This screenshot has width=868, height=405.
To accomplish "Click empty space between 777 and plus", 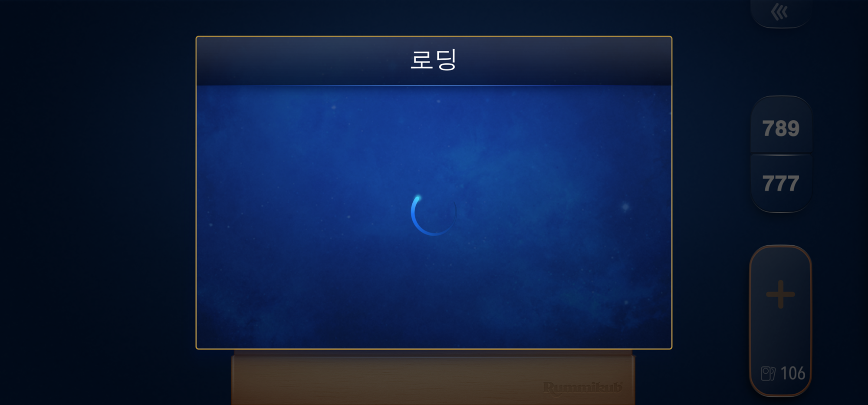I will [781, 229].
